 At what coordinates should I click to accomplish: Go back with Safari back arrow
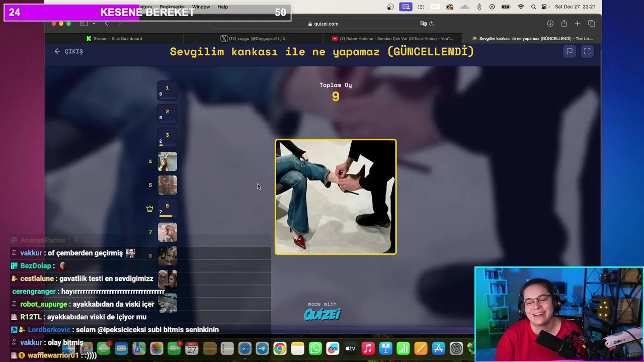106,24
